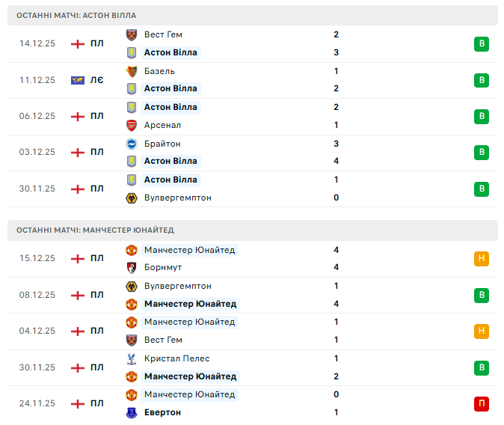Click the 'Останні матчі: Манчестер Юнайтед' header
This screenshot has width=504, height=425.
95,230
